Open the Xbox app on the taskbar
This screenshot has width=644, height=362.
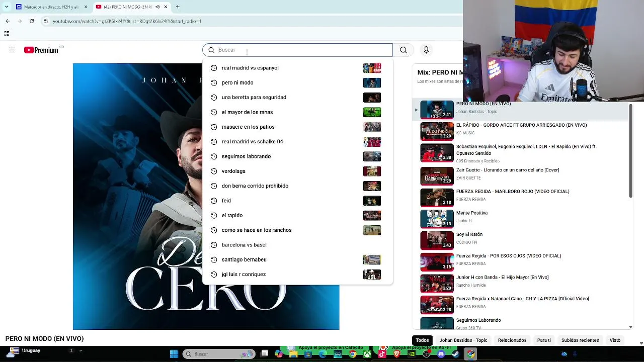(x=368, y=354)
